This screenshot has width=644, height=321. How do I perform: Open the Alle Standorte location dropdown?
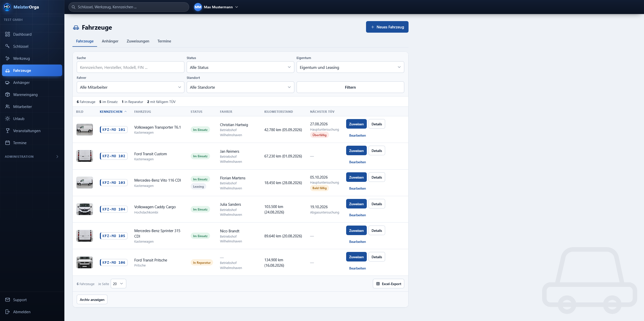[240, 87]
